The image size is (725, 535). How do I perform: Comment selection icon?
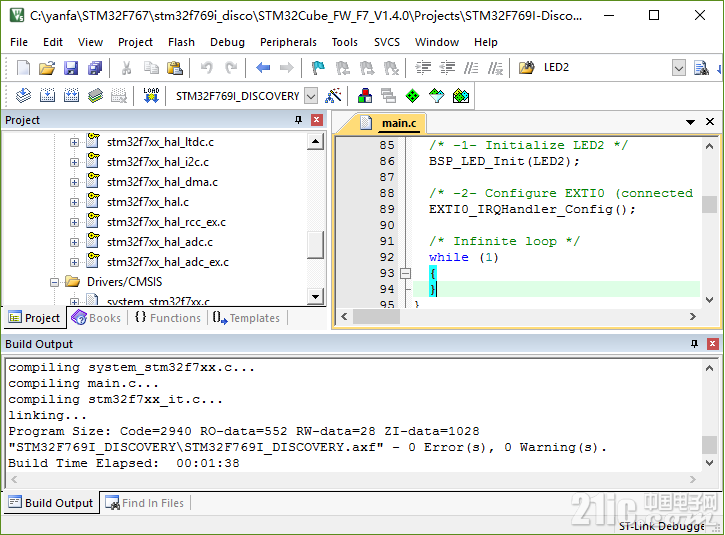471,68
